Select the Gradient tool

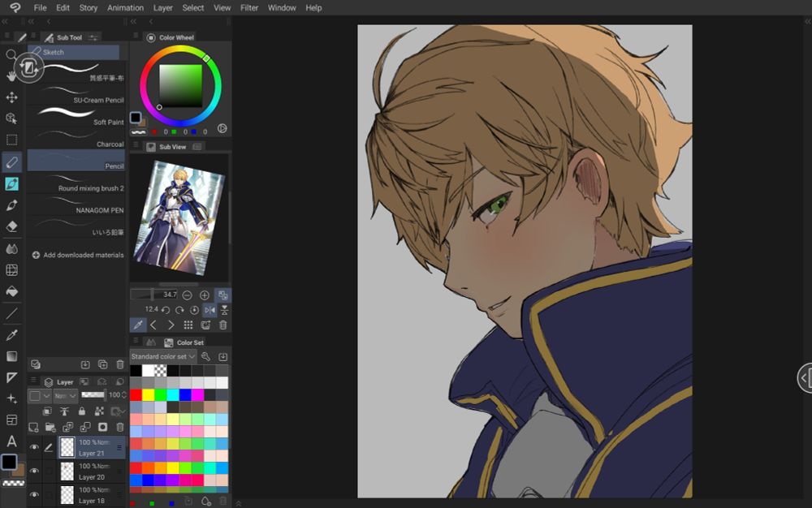pyautogui.click(x=11, y=356)
